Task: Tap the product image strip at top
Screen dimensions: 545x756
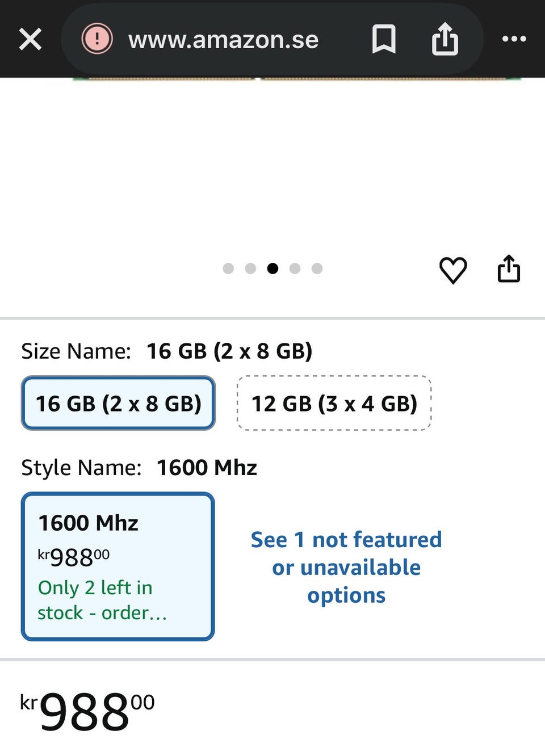Action: [x=295, y=79]
